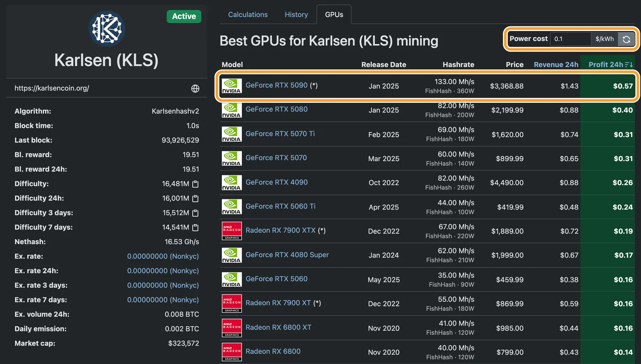The width and height of the screenshot is (641, 364).
Task: Click the NVIDIA logo for GeForce RTX 5070 Ti
Action: [x=232, y=134]
